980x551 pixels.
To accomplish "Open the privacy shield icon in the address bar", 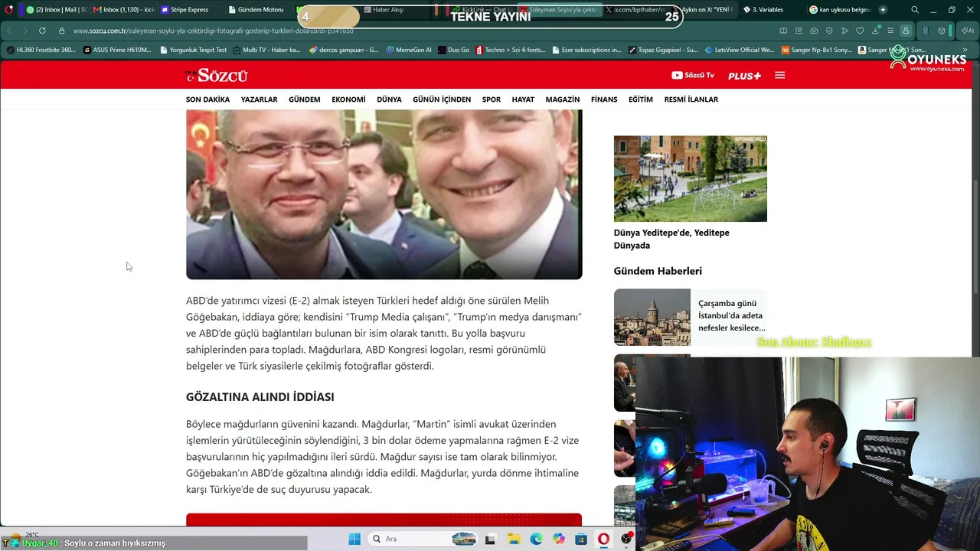I will (829, 31).
